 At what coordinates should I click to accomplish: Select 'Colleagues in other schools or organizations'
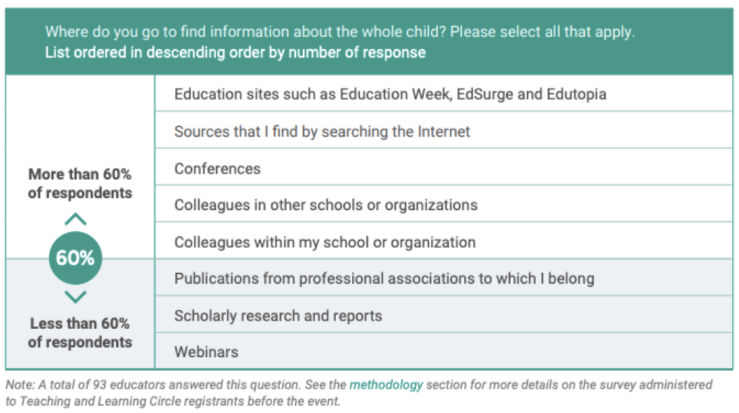pyautogui.click(x=325, y=205)
